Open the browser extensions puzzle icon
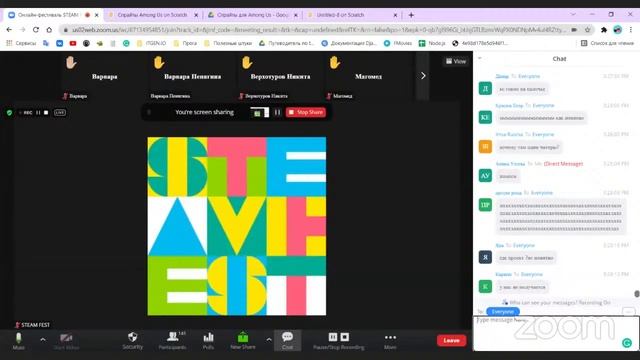Image resolution: width=640 pixels, height=360 pixels. click(604, 30)
